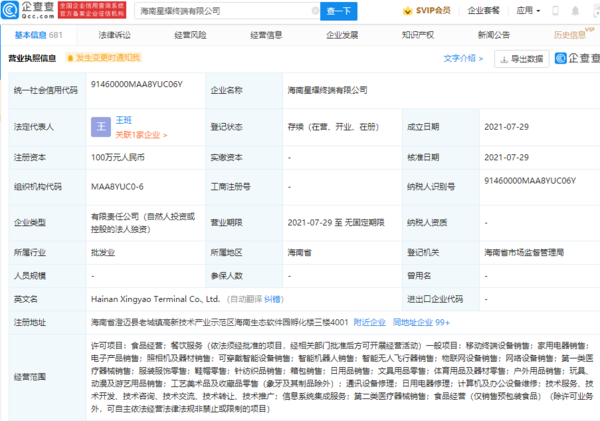The height and width of the screenshot is (421, 600).
Task: Click 发生变更时通知我 notification button
Action: click(104, 58)
